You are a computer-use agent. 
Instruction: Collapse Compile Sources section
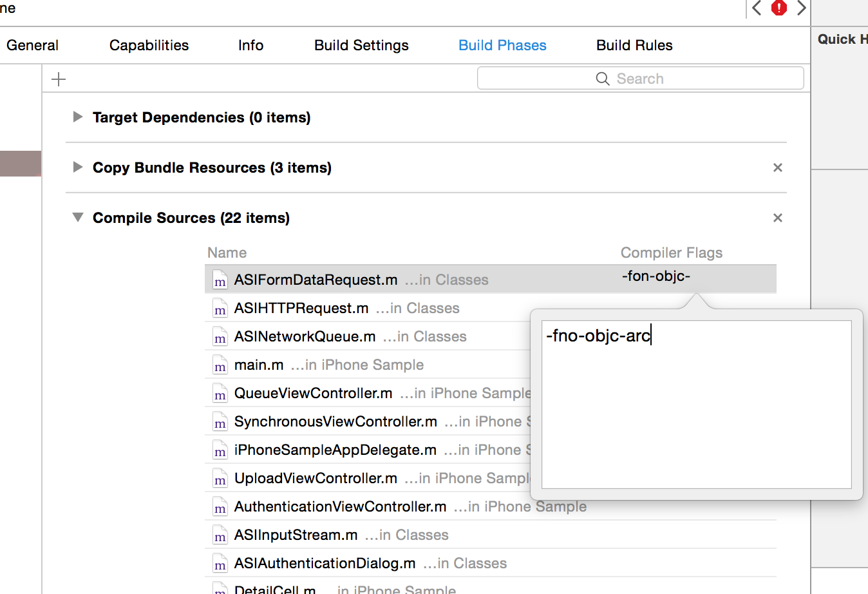point(78,217)
